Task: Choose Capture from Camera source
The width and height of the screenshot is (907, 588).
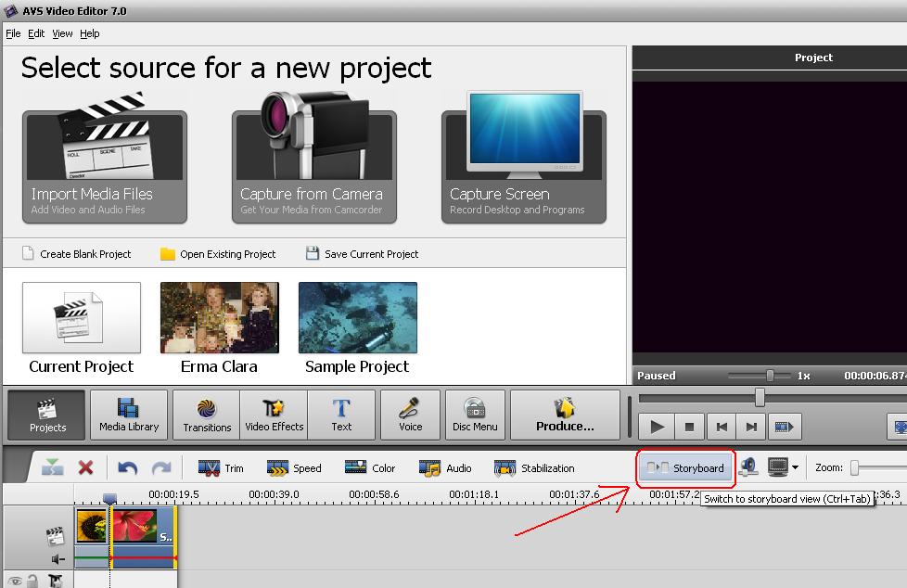Action: 314,158
